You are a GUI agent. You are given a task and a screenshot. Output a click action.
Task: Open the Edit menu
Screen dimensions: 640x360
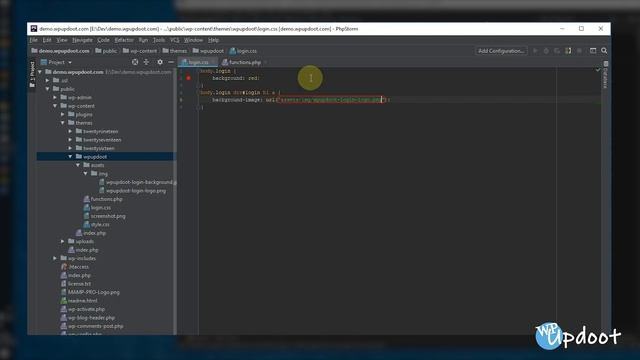click(x=47, y=40)
